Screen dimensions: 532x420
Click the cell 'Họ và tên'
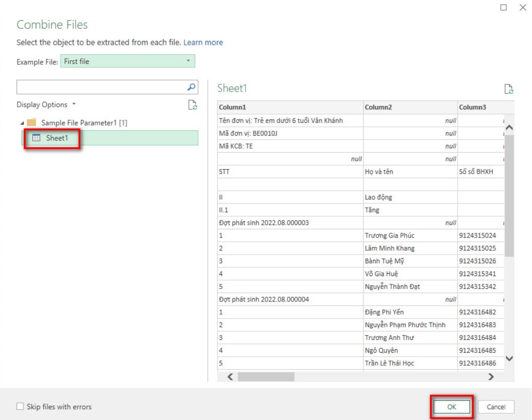point(410,172)
